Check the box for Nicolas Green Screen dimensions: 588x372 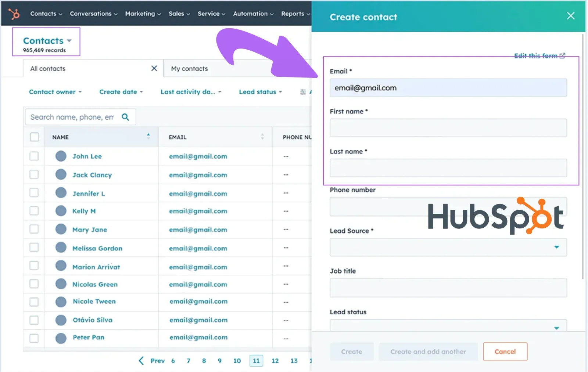point(34,284)
